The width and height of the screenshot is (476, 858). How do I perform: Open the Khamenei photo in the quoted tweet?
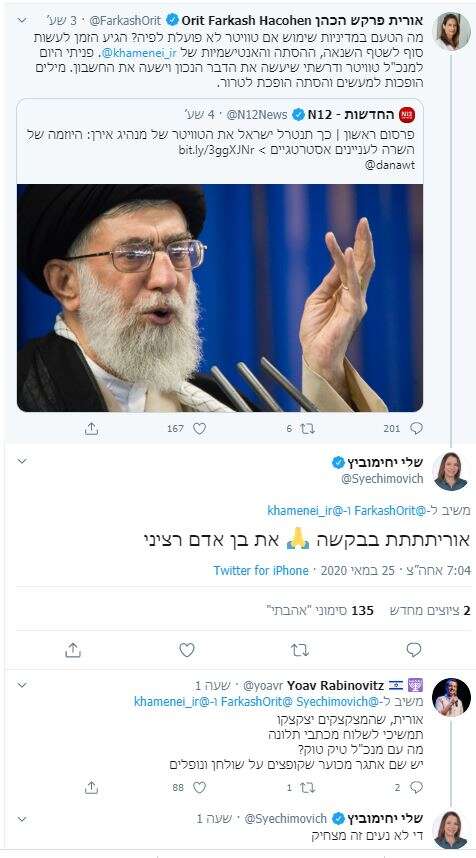click(x=220, y=298)
